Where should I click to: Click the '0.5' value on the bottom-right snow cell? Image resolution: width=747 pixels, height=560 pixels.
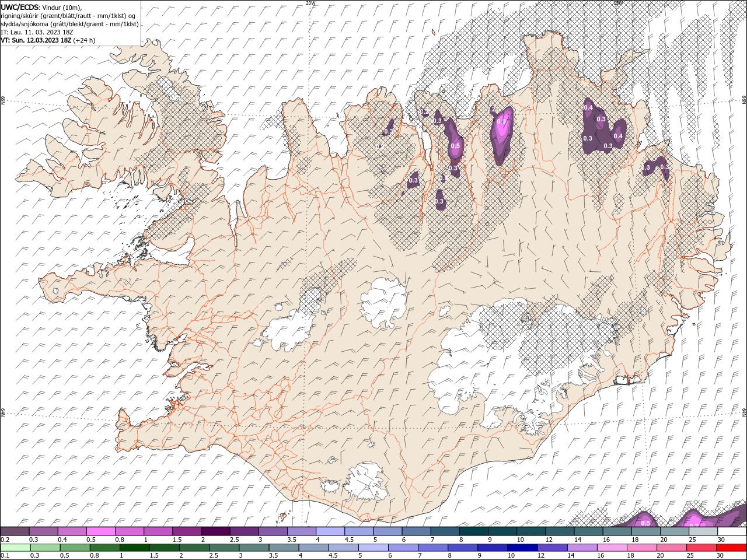[x=645, y=523]
